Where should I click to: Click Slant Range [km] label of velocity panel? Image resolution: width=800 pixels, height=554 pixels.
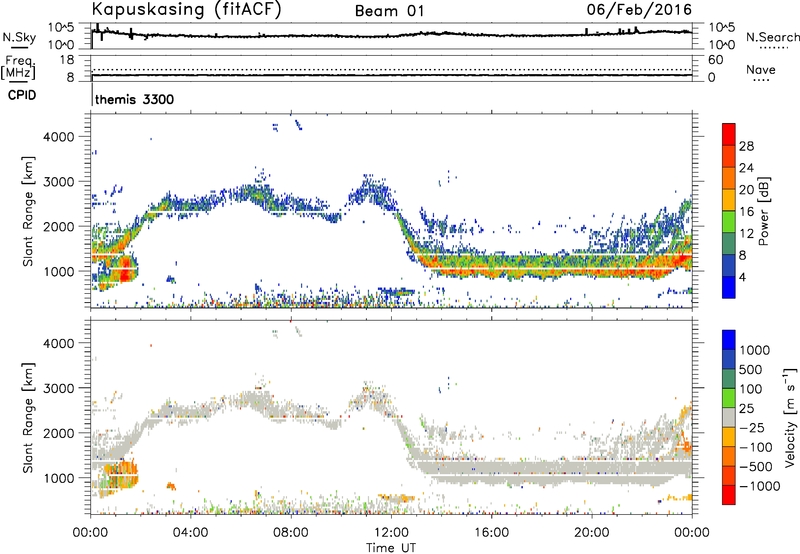[28, 417]
